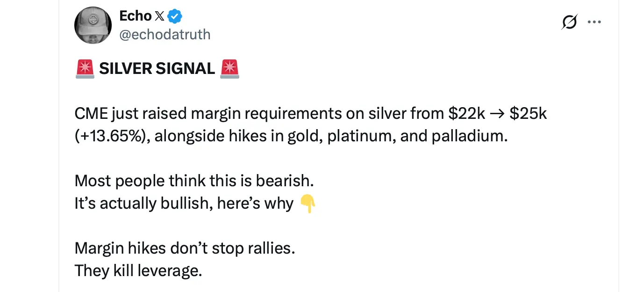Click the first rotating siren emoji

point(86,68)
